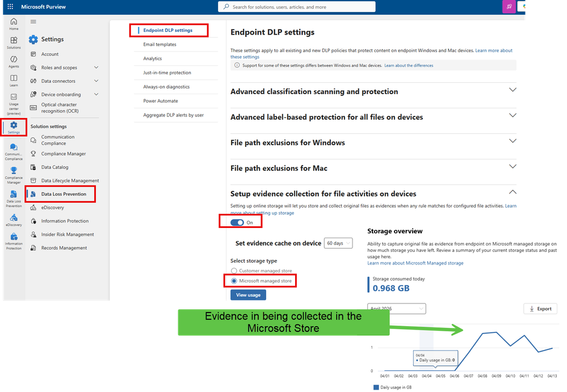Screen dimensions: 567x392
Task: Click the search magnifier icon
Action: 226,6
